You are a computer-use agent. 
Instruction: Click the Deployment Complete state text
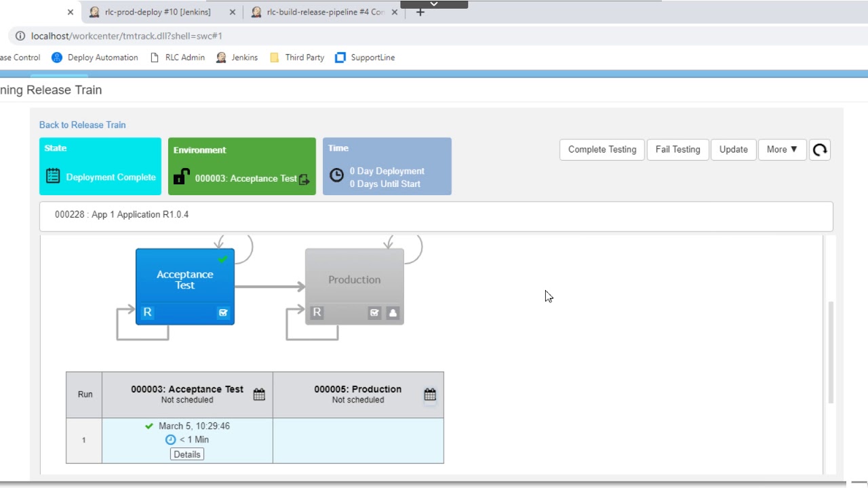coord(111,178)
